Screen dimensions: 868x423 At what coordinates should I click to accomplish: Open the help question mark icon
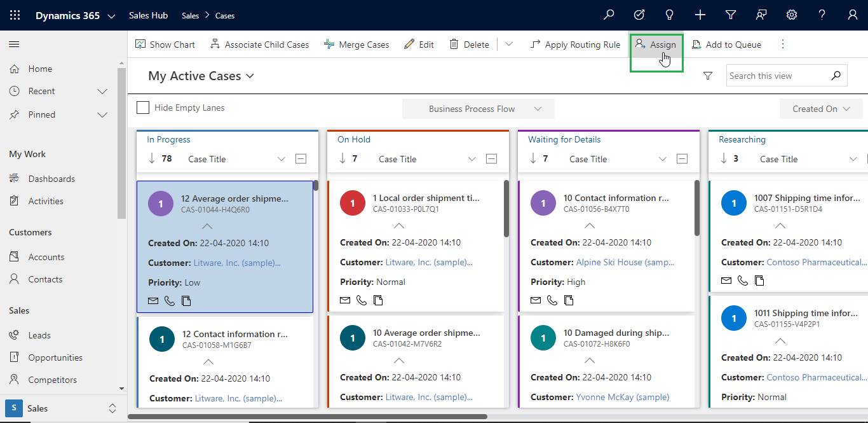click(x=822, y=15)
